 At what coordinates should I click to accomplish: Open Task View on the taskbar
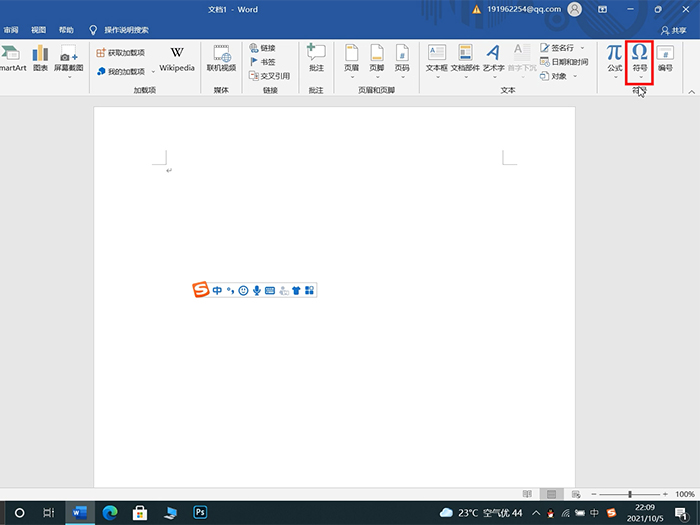(49, 512)
